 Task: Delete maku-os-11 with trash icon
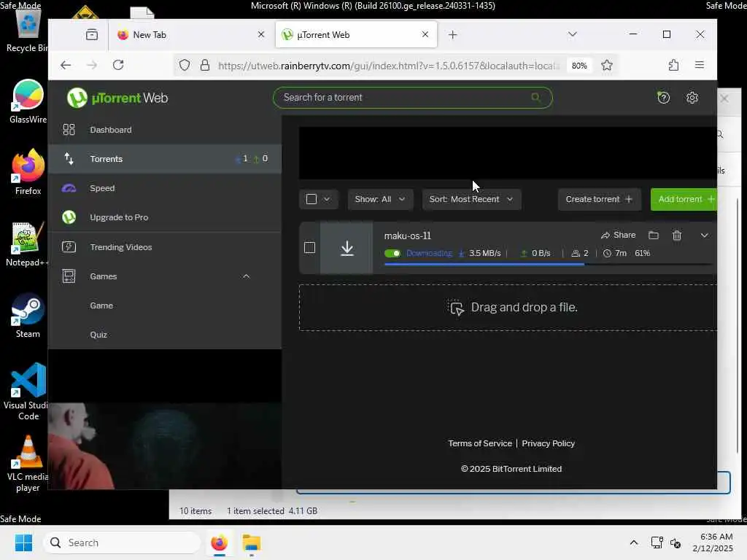click(677, 236)
